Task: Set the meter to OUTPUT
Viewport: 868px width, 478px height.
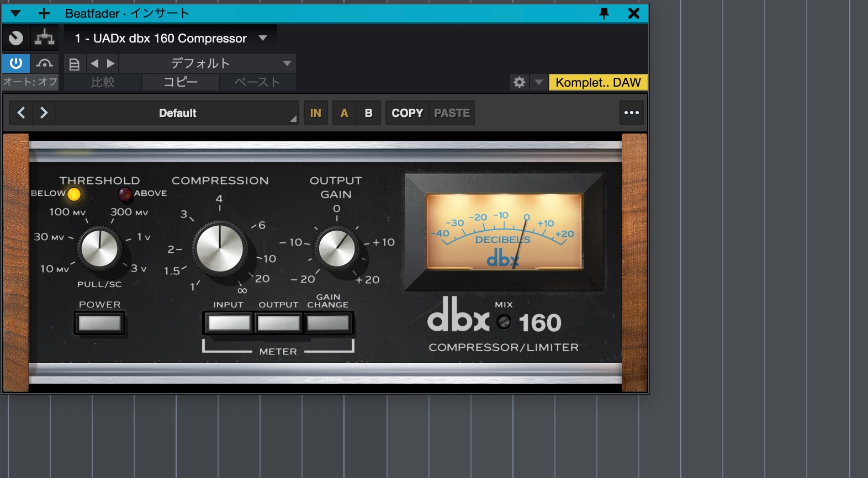Action: pos(278,323)
